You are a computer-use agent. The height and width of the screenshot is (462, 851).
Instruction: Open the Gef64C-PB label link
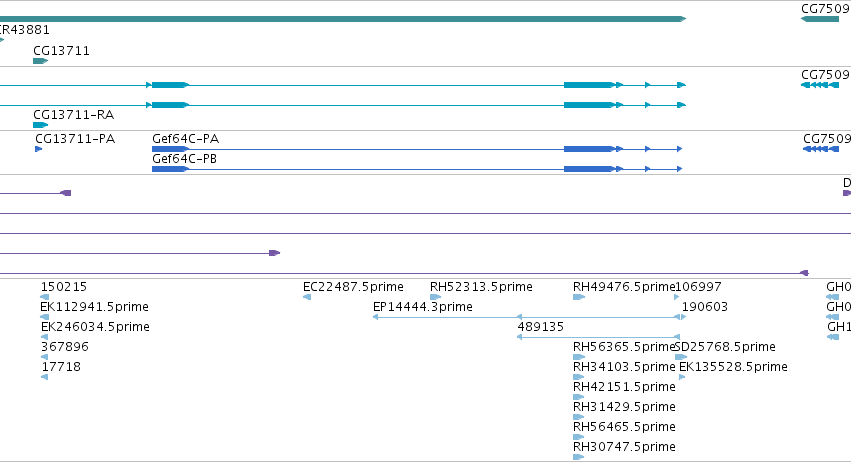[x=185, y=159]
